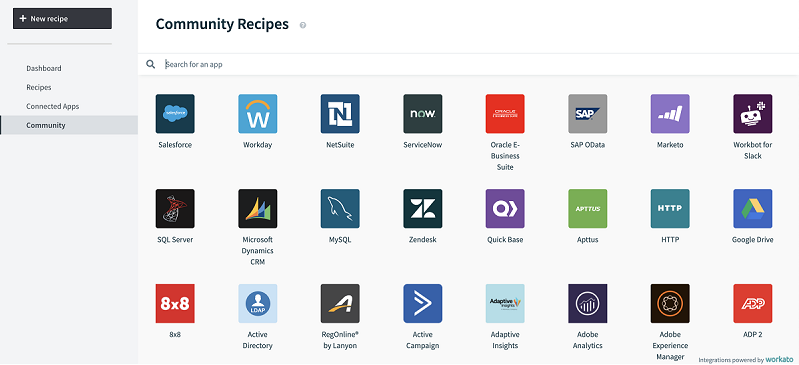Click the SAP OData label
The image size is (799, 365).
(x=588, y=145)
